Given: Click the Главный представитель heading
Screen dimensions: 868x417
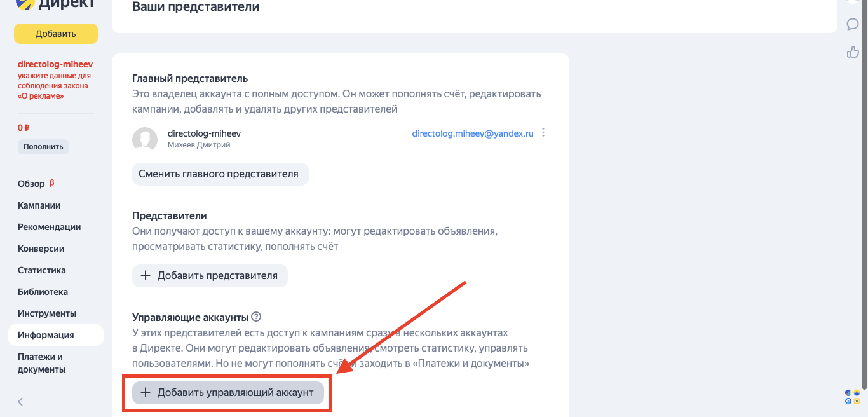Looking at the screenshot, I should coord(190,79).
